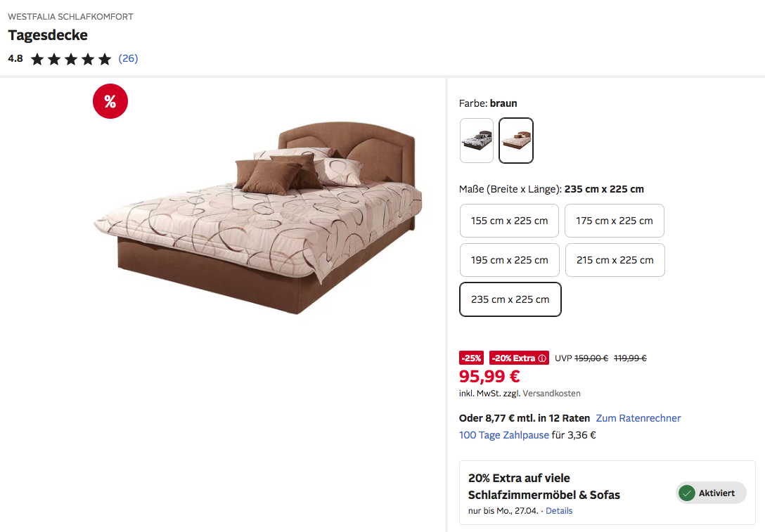
Task: Click the green Aktiviert checkmark icon
Action: [x=686, y=493]
